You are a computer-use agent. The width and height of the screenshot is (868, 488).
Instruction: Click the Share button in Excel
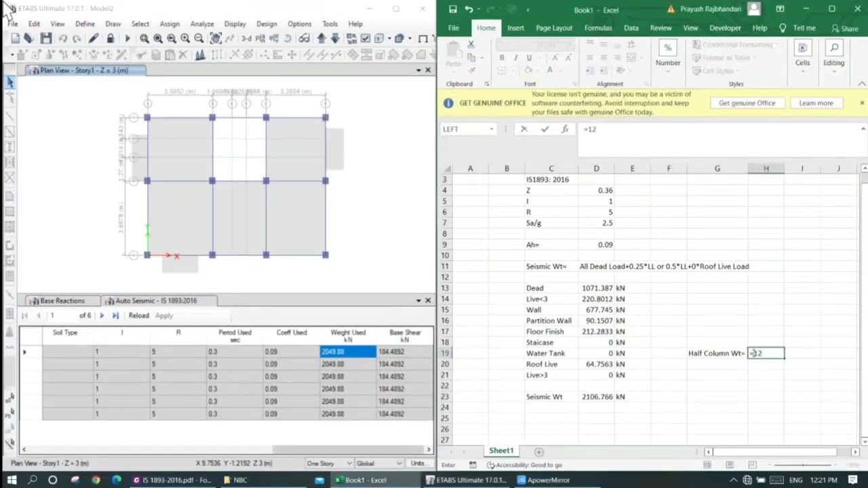click(x=845, y=28)
